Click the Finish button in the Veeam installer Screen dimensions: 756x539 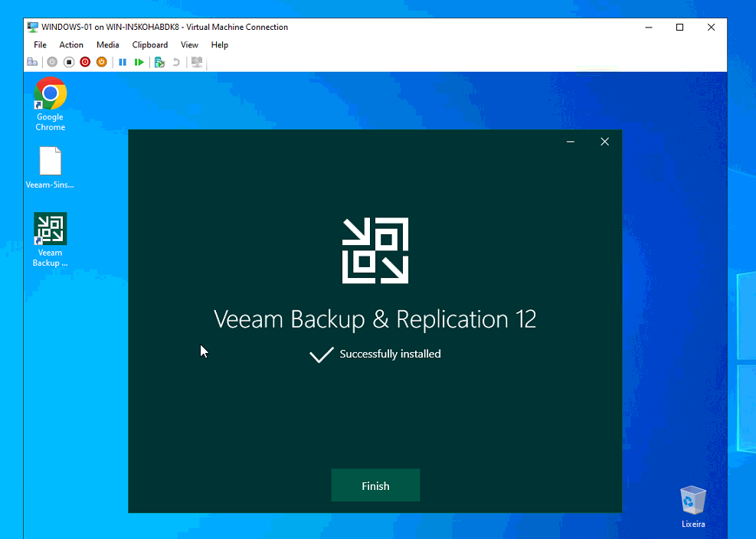point(375,485)
